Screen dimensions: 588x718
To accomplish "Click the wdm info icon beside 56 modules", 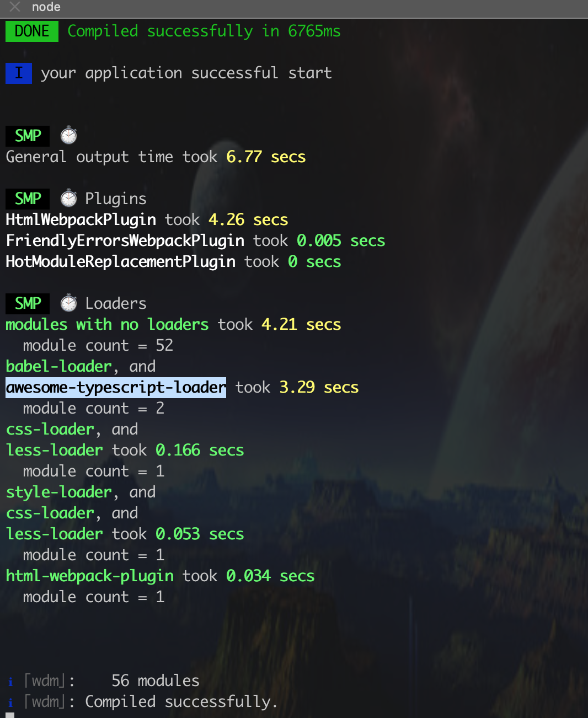I will pos(10,682).
